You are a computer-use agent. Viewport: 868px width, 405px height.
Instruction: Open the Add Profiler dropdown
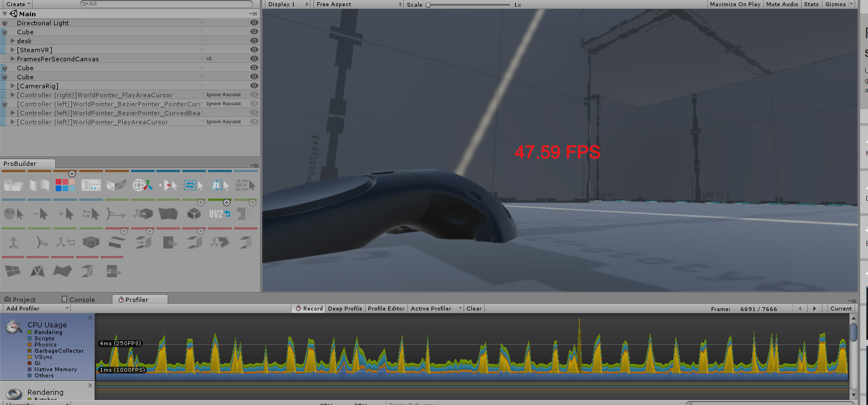point(37,308)
